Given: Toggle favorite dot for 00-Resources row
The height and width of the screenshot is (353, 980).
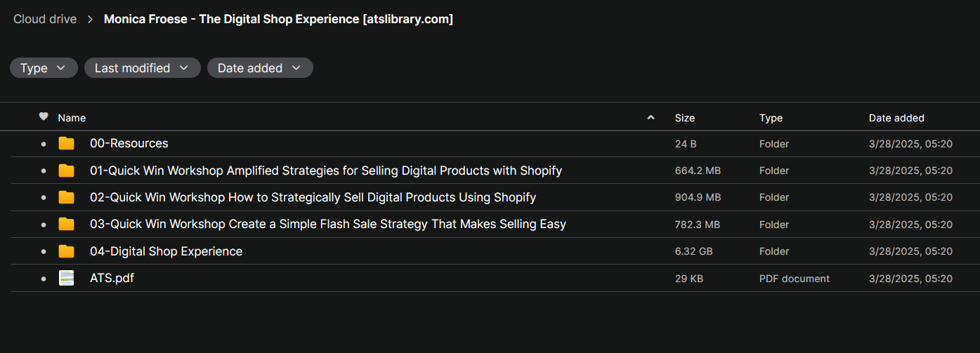Looking at the screenshot, I should [44, 144].
